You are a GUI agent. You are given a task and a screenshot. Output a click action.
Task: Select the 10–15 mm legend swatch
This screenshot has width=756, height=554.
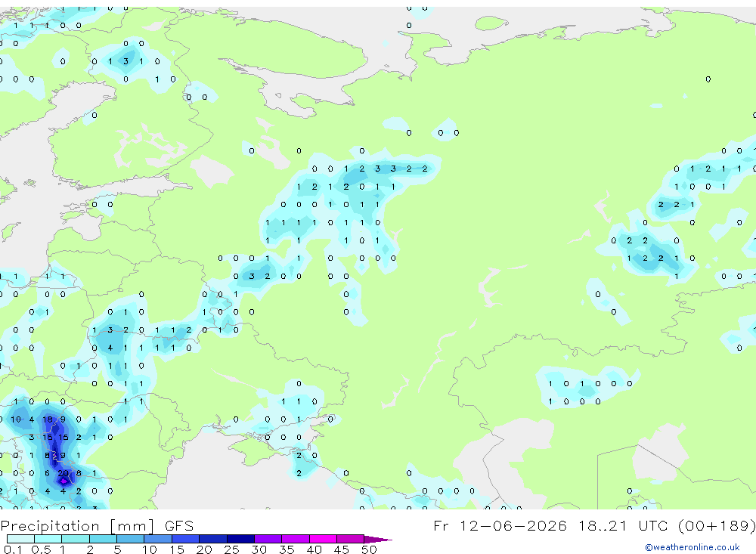click(158, 539)
